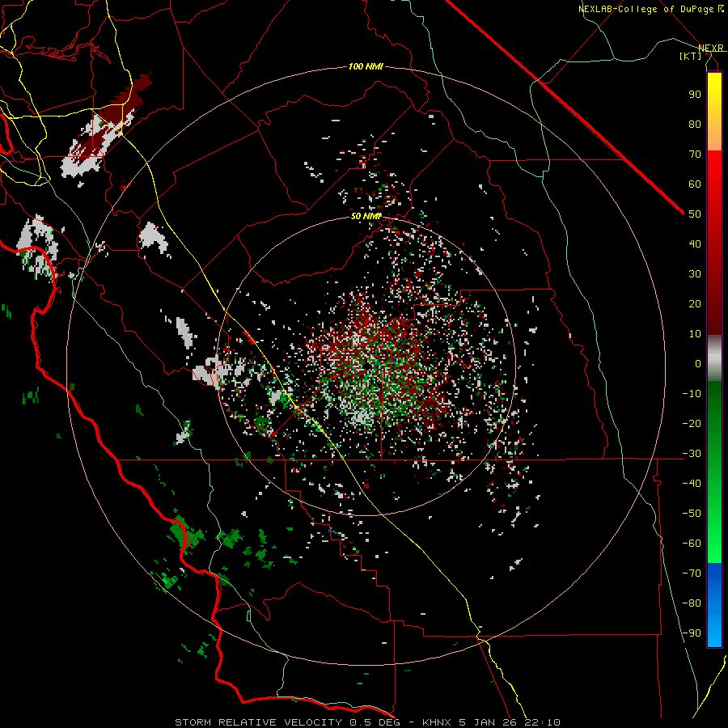Click the NEXR label above the color scale
The image size is (728, 728).
coord(710,48)
